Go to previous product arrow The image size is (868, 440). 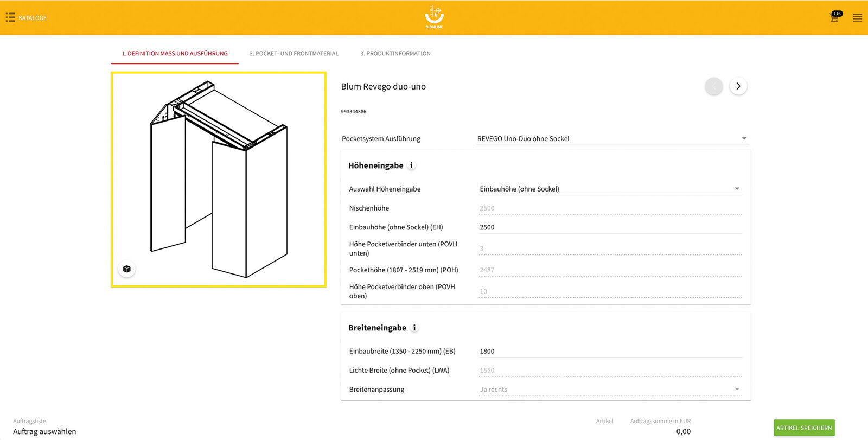point(714,86)
